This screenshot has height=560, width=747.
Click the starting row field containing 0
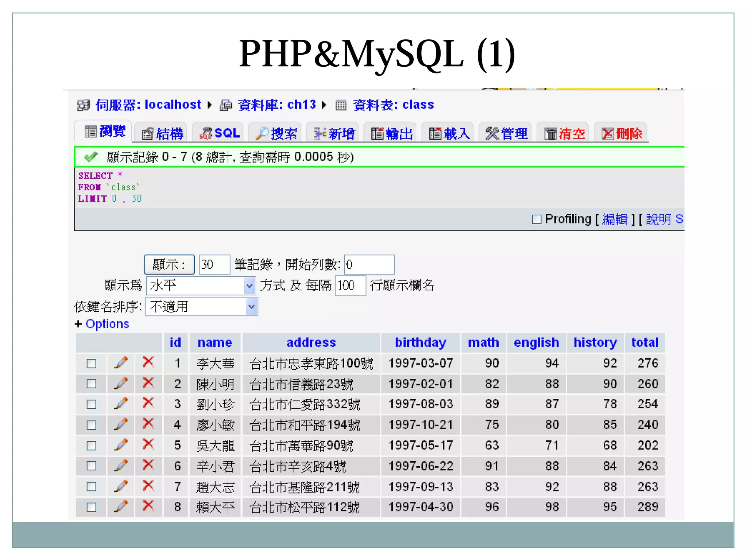coord(369,265)
